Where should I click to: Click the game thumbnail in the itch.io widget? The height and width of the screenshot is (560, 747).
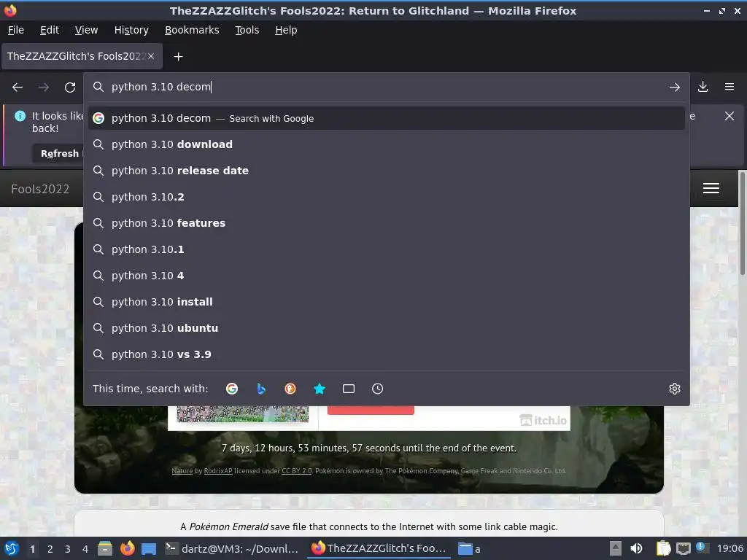(242, 414)
